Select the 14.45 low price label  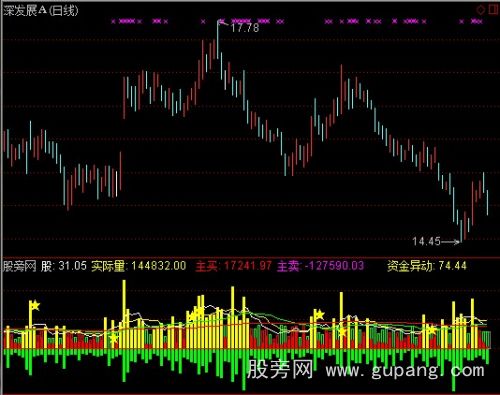(x=427, y=241)
